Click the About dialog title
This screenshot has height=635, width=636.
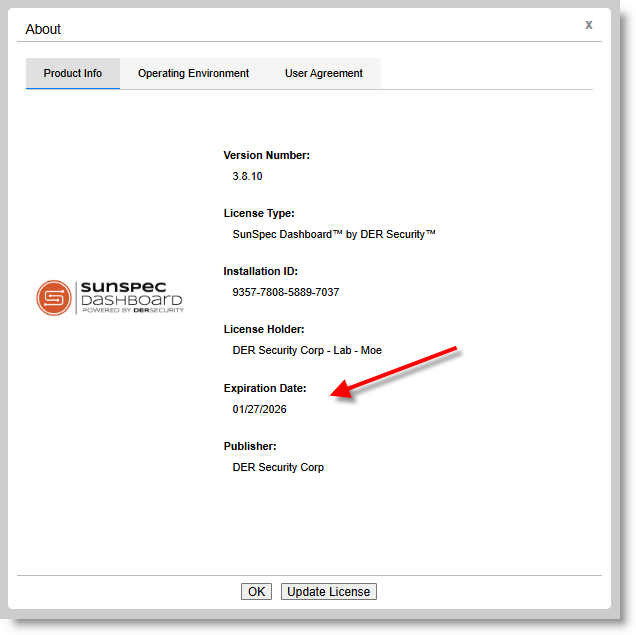pos(43,29)
